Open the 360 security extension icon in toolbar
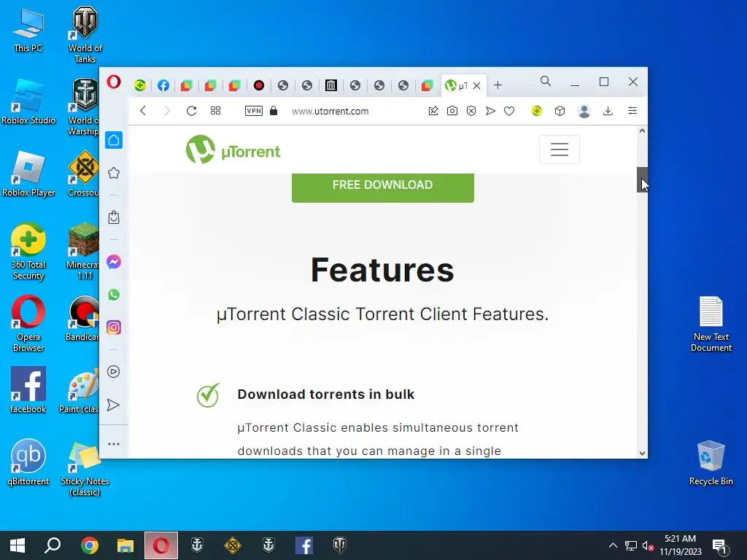The height and width of the screenshot is (560, 747). click(537, 111)
